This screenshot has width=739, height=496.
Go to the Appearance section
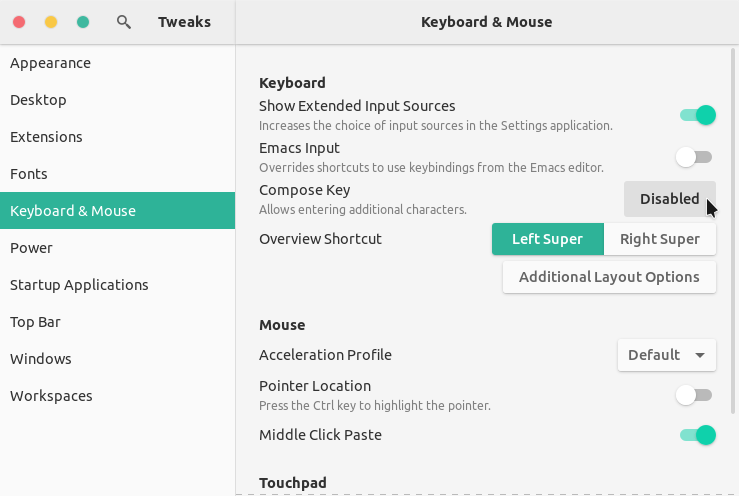tap(50, 63)
